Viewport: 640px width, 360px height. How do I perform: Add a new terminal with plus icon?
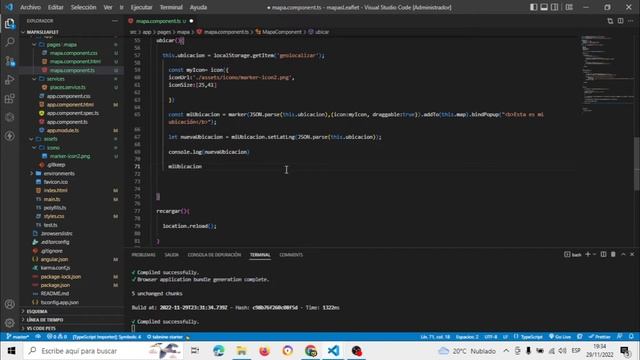point(588,254)
